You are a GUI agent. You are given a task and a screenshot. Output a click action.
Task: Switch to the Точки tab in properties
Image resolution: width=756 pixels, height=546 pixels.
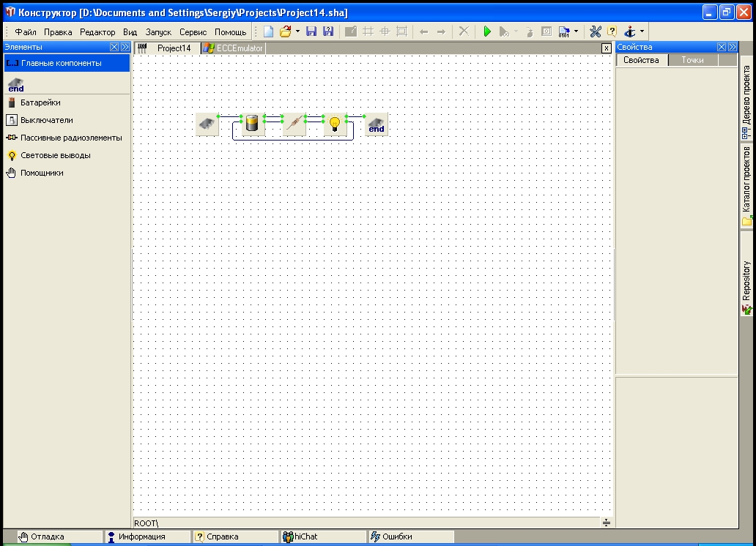click(692, 60)
